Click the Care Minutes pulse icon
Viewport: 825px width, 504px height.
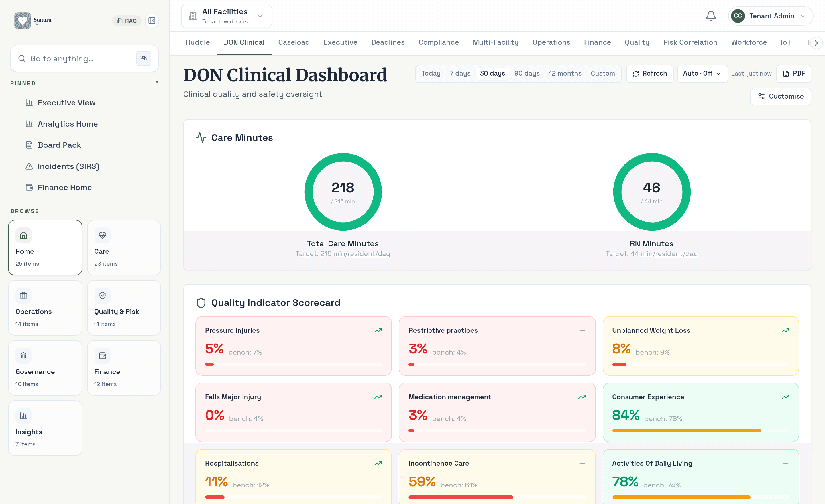[x=201, y=137]
